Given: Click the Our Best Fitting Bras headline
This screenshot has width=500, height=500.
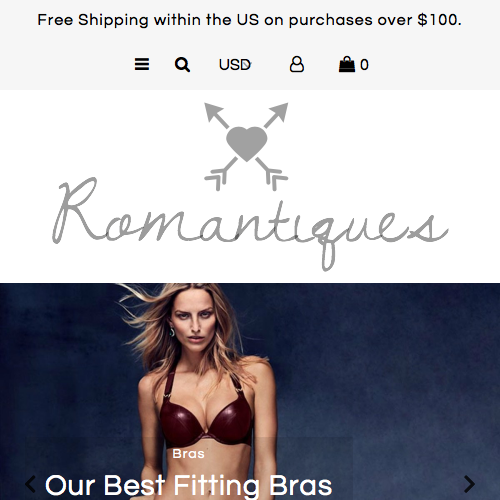Looking at the screenshot, I should pyautogui.click(x=188, y=485).
